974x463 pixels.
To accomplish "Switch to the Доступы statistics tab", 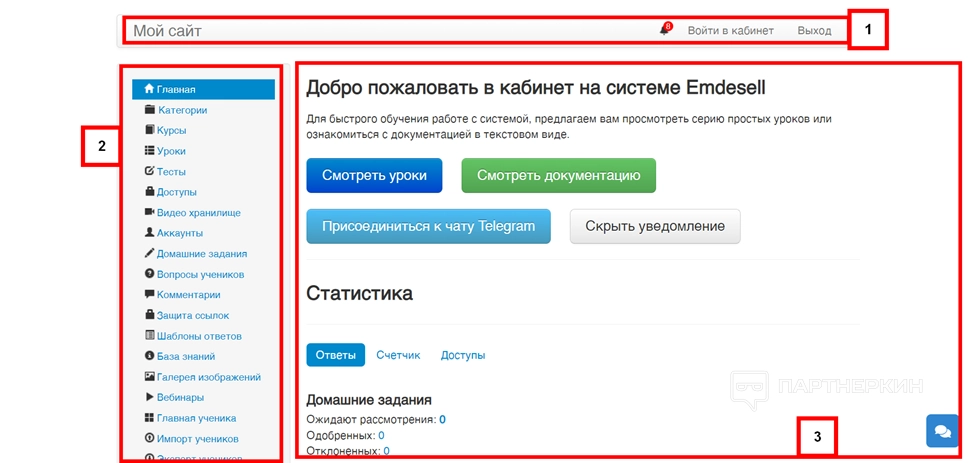I will coord(463,355).
